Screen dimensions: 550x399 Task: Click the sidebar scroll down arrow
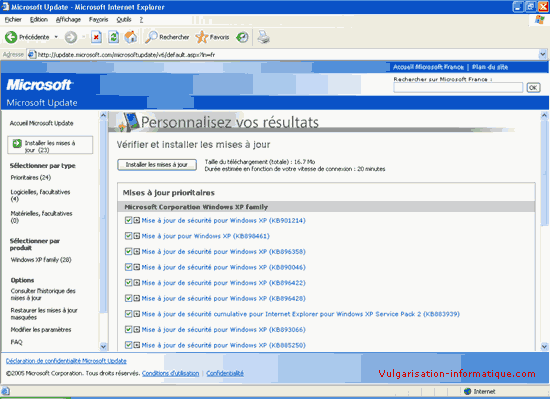coord(103,346)
